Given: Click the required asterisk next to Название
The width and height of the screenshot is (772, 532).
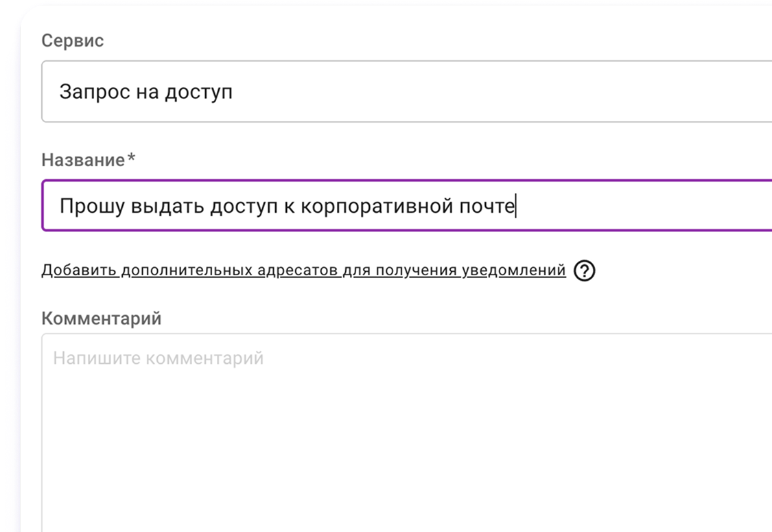Looking at the screenshot, I should coord(132,159).
